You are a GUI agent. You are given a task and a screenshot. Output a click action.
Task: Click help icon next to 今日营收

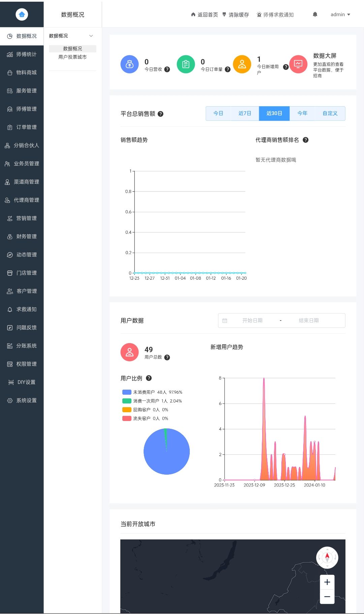click(x=167, y=69)
